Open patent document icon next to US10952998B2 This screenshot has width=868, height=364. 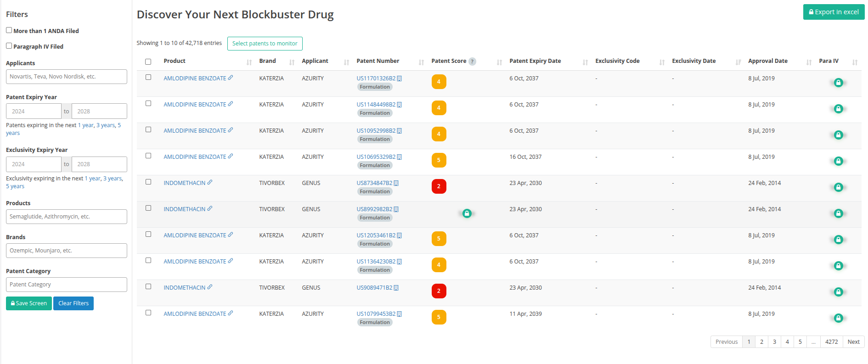click(x=399, y=131)
